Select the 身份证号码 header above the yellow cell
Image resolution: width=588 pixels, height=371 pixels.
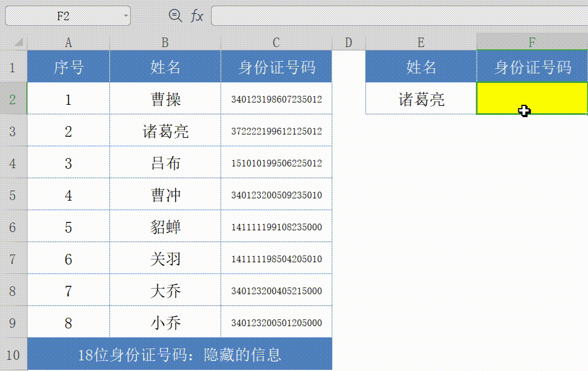tap(531, 66)
